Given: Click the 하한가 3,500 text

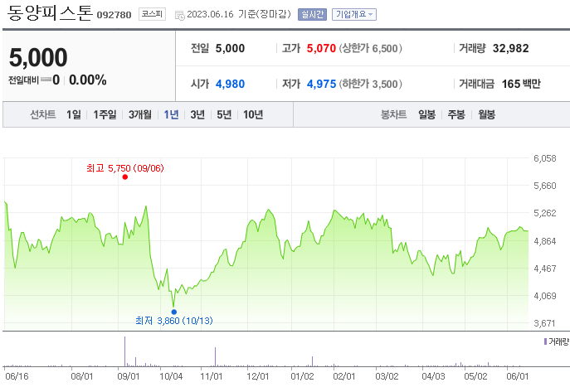Looking at the screenshot, I should (x=370, y=84).
